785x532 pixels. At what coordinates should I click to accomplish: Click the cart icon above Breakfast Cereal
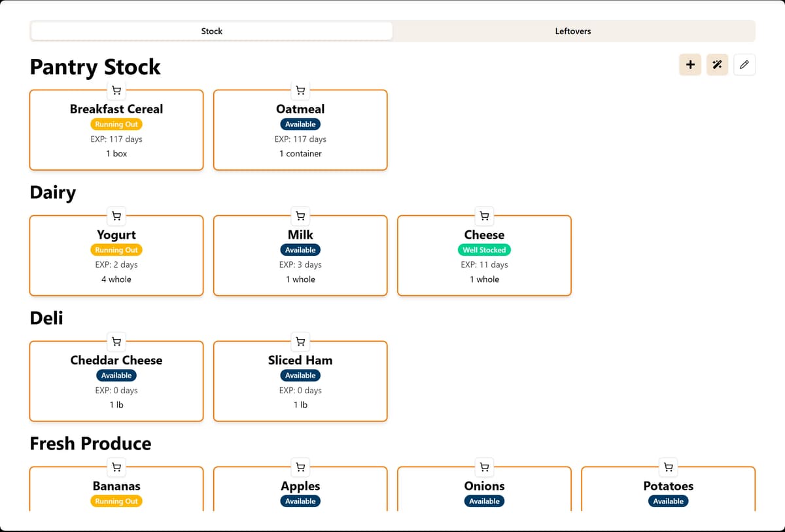[116, 90]
